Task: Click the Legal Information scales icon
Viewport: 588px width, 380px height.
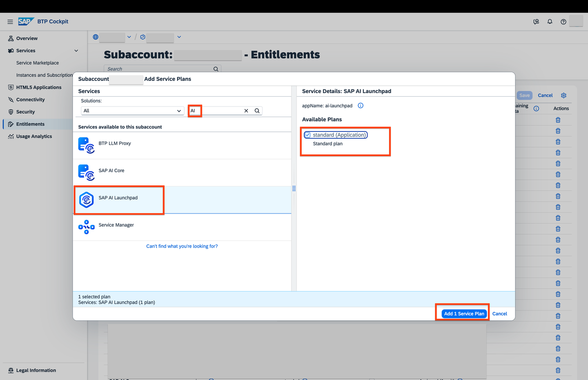Action: point(11,370)
